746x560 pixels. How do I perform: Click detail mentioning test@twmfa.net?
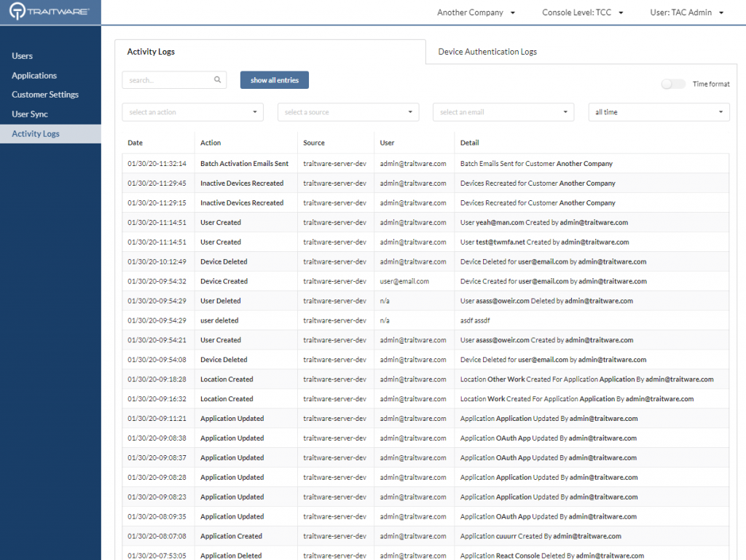point(544,242)
